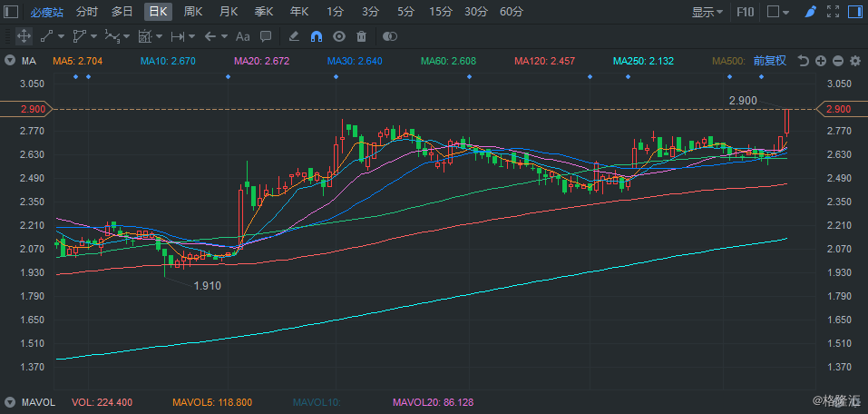This screenshot has width=868, height=414.
Task: Enable the dimmed MA500 line label
Action: click(729, 61)
